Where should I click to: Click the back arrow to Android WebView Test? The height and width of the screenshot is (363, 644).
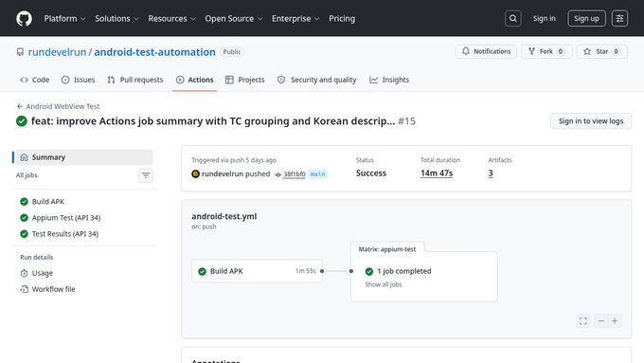(x=19, y=106)
